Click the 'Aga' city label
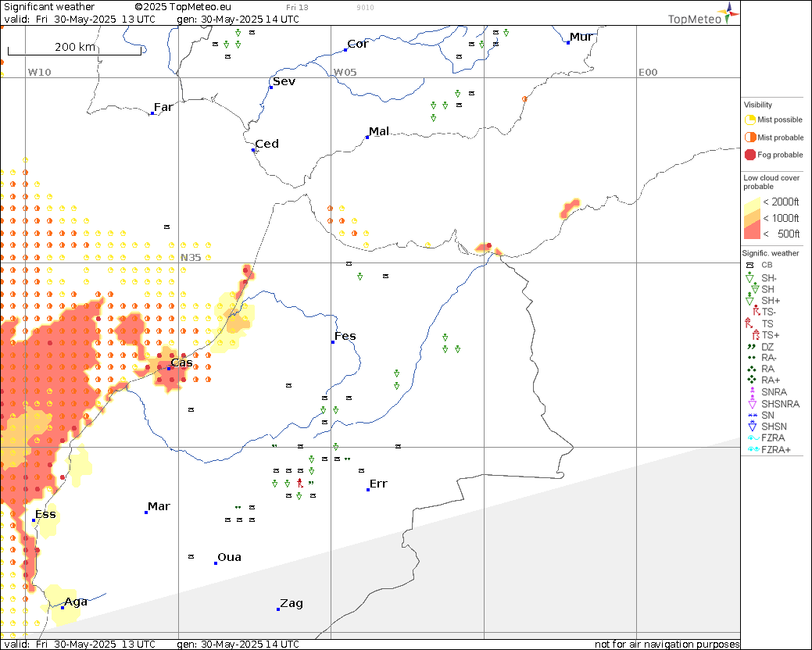This screenshot has width=812, height=650. click(76, 602)
